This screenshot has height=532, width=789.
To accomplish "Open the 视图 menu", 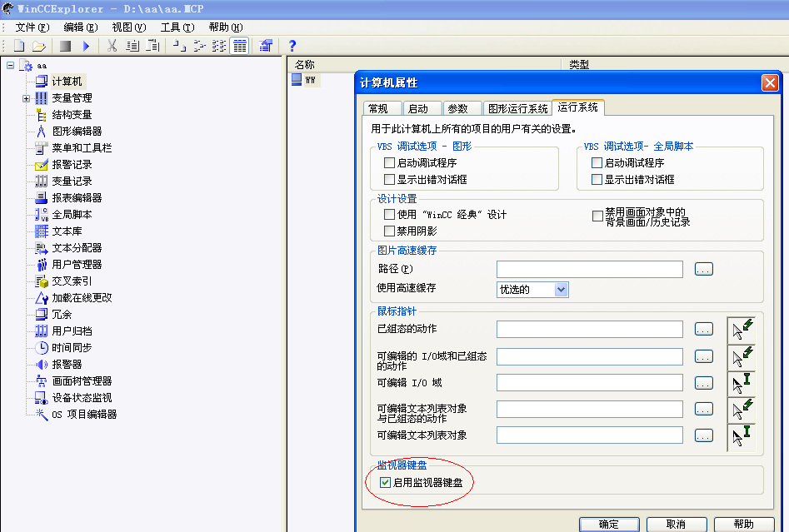I will pos(129,27).
